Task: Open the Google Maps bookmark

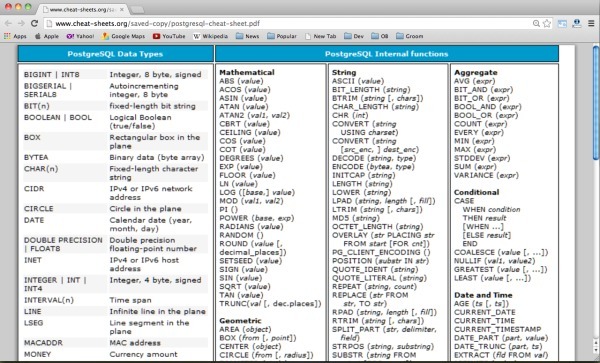Action: pyautogui.click(x=124, y=36)
